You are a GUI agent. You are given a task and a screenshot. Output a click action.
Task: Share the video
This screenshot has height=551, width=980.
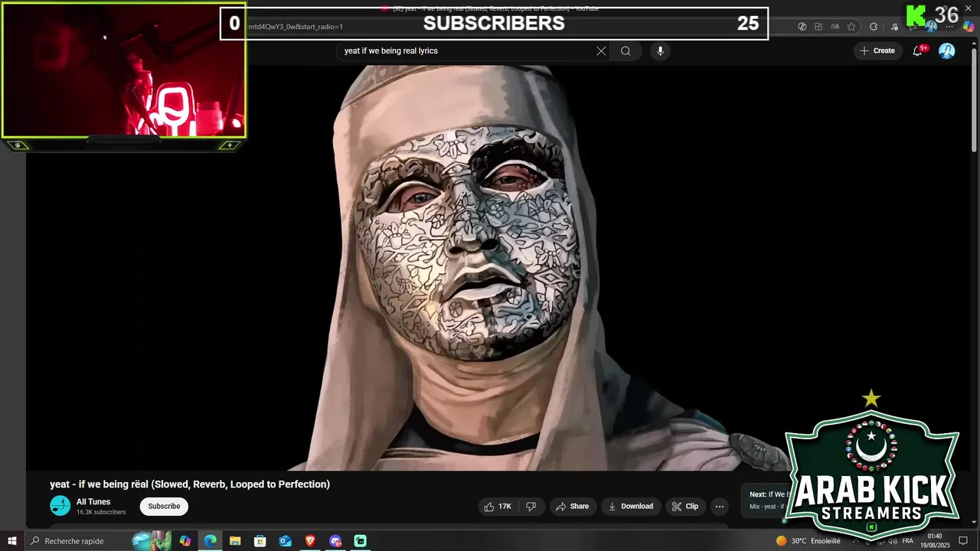(x=573, y=507)
